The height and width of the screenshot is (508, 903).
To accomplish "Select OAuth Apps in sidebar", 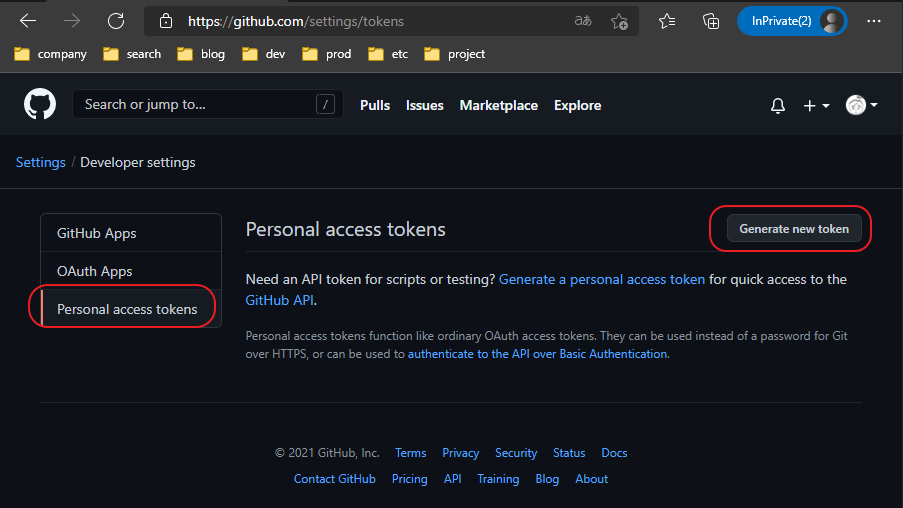I will click(131, 271).
